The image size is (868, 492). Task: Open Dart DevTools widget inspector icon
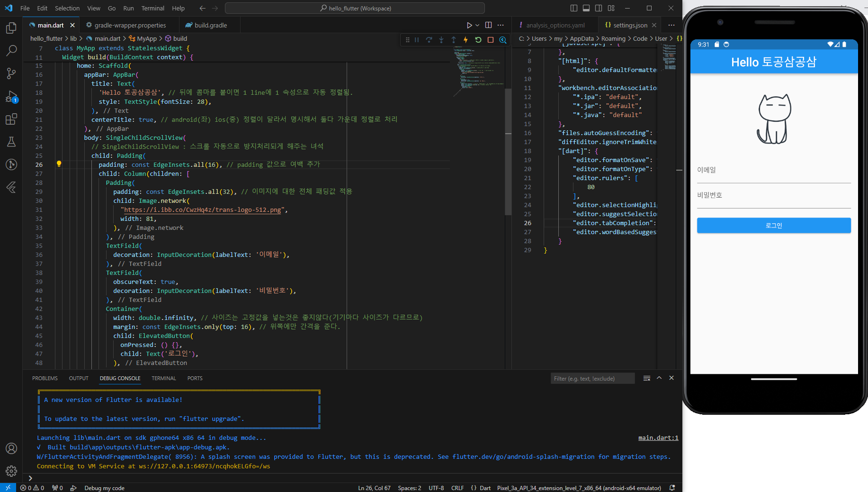pos(503,40)
